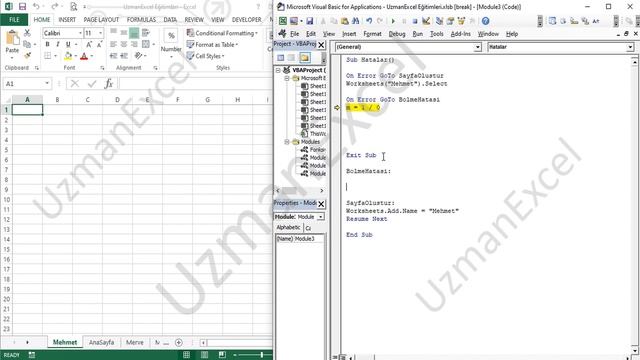This screenshot has height=360, width=640.
Task: Run the macro with the play icon
Action: 393,21
